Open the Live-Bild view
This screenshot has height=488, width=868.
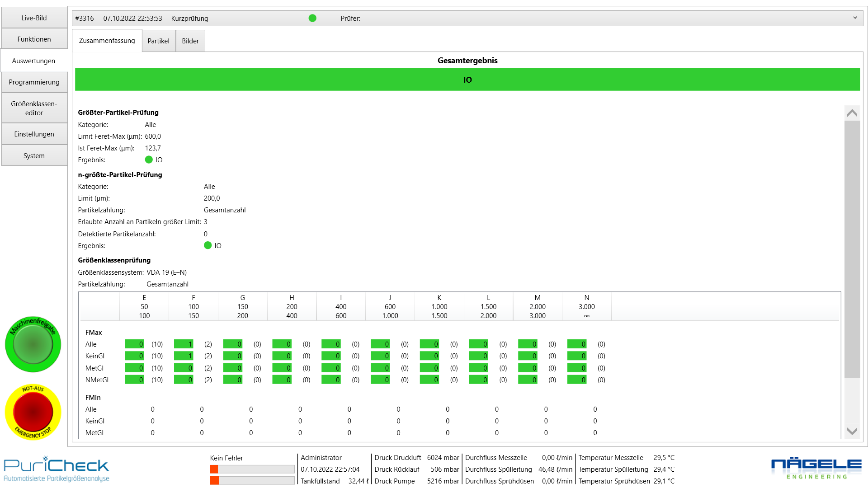(x=34, y=18)
